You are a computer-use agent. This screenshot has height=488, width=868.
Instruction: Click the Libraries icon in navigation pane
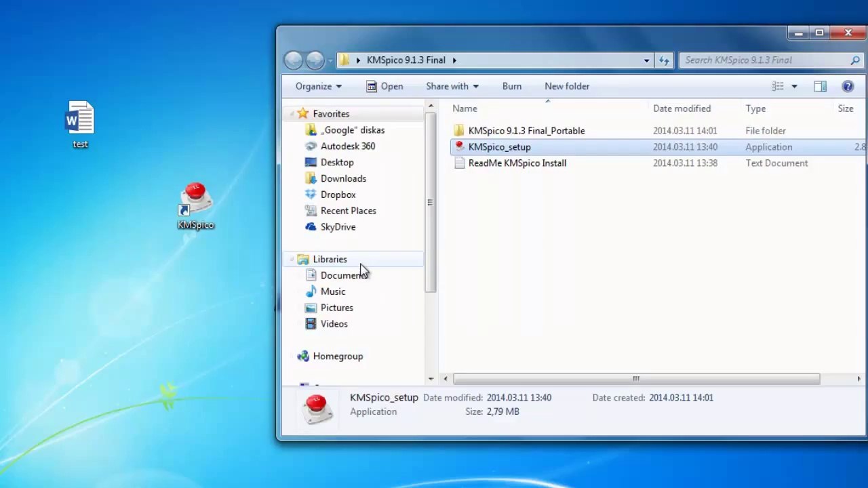pyautogui.click(x=302, y=260)
